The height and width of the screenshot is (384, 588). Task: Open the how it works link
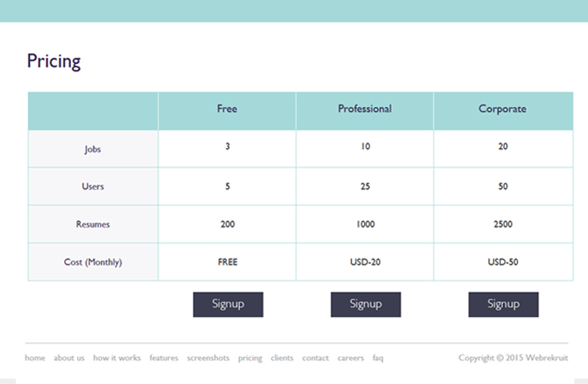(117, 358)
